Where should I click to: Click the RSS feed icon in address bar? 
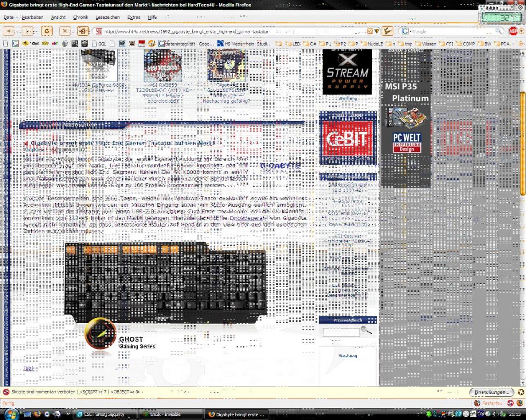pos(370,31)
